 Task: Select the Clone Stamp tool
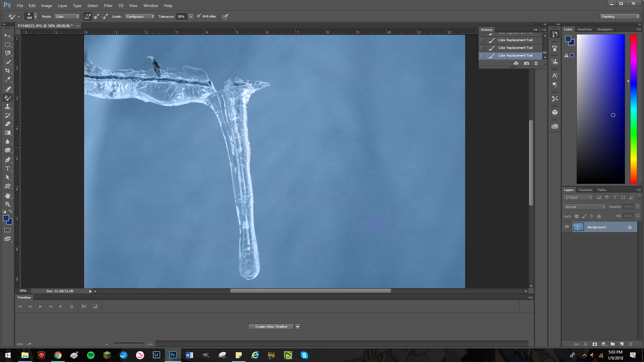pyautogui.click(x=8, y=107)
